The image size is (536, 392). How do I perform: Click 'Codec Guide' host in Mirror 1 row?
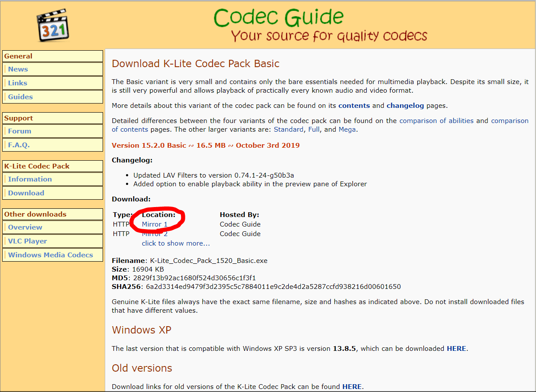pos(240,224)
